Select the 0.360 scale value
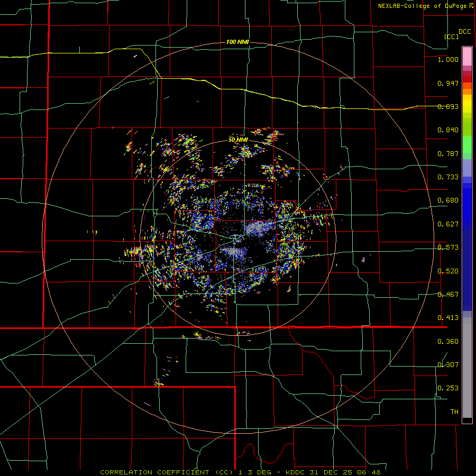 tap(448, 342)
